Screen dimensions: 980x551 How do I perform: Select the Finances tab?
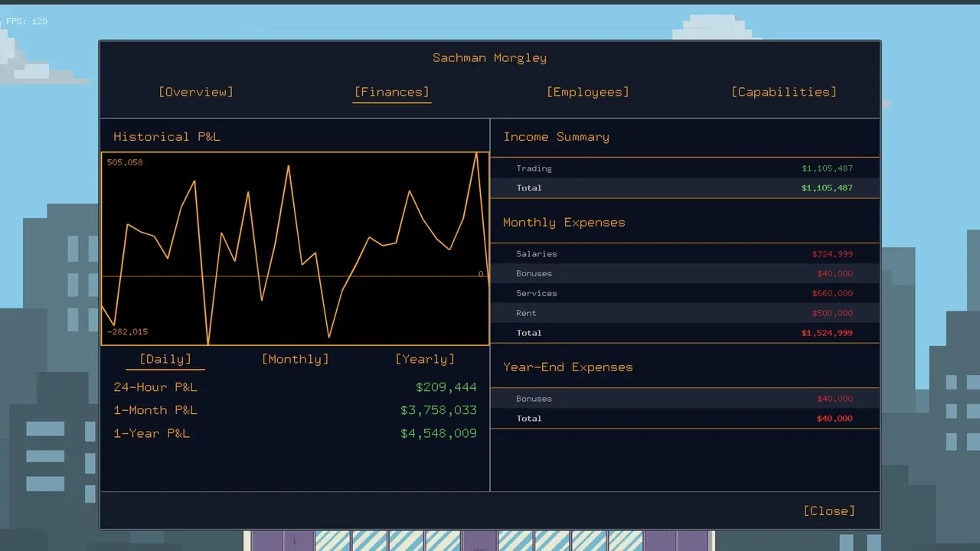392,92
